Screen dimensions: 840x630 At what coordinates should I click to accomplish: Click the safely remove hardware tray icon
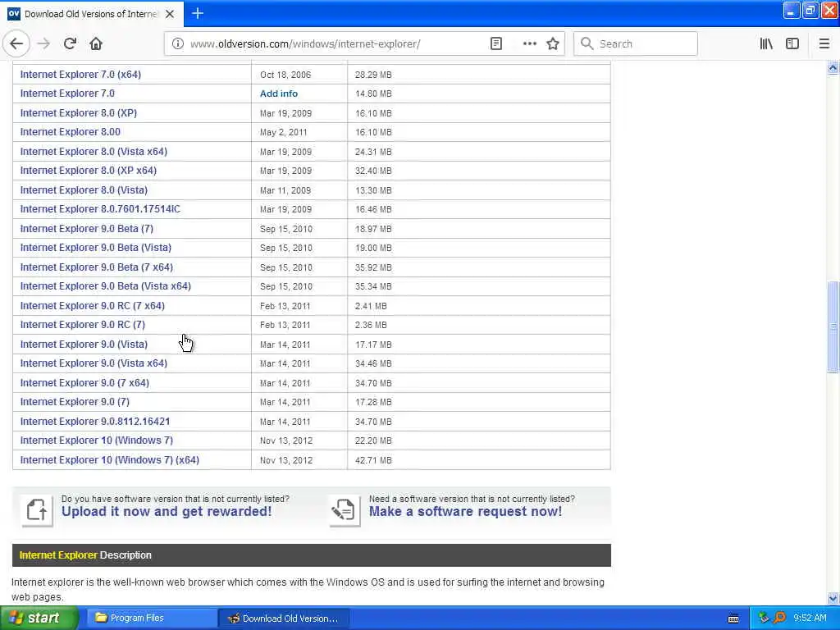pyautogui.click(x=764, y=619)
